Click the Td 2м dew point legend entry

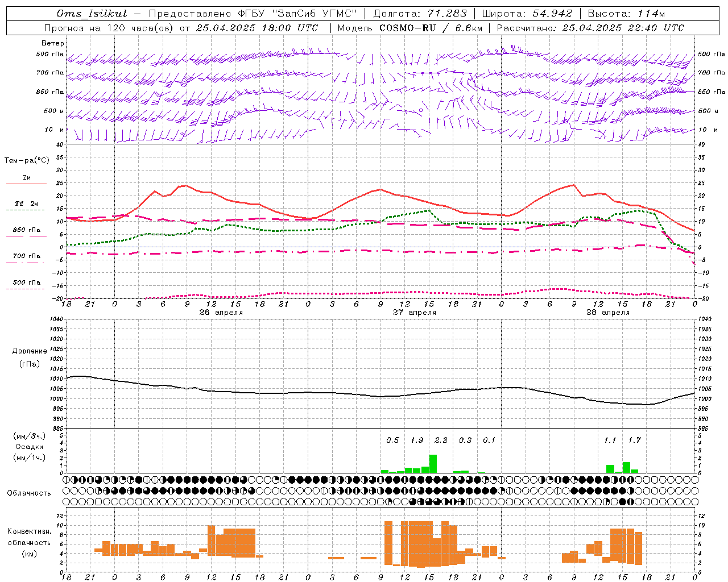[26, 203]
